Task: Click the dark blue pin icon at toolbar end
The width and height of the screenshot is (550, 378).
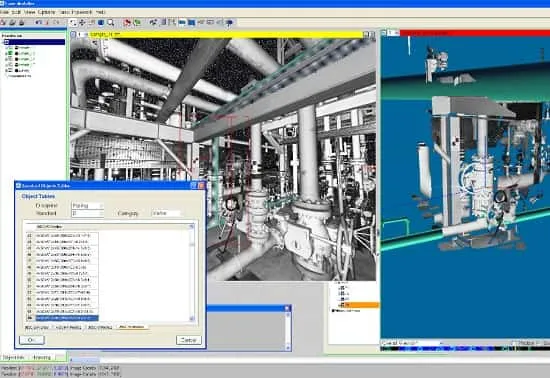Action: [229, 23]
